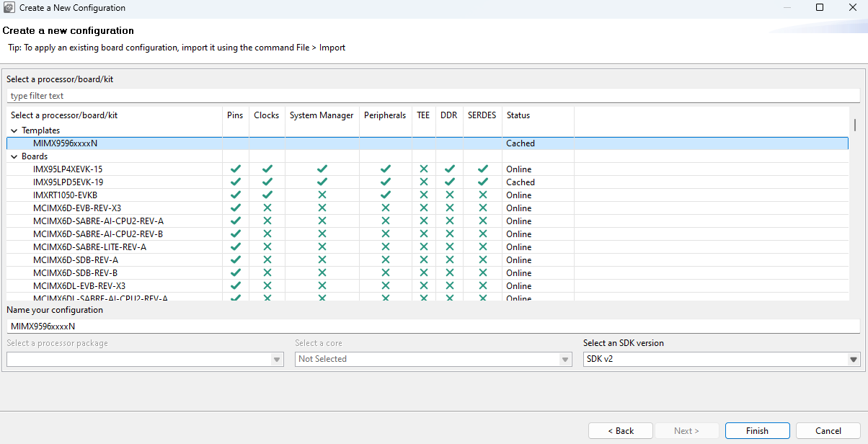Click the Pins checkmark for MCIMX6D-SDB-REV-B
This screenshot has height=444, width=868.
(x=235, y=273)
